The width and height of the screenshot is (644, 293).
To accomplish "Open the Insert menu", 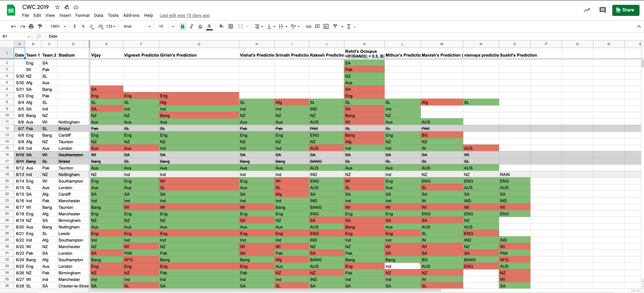I will 65,16.
